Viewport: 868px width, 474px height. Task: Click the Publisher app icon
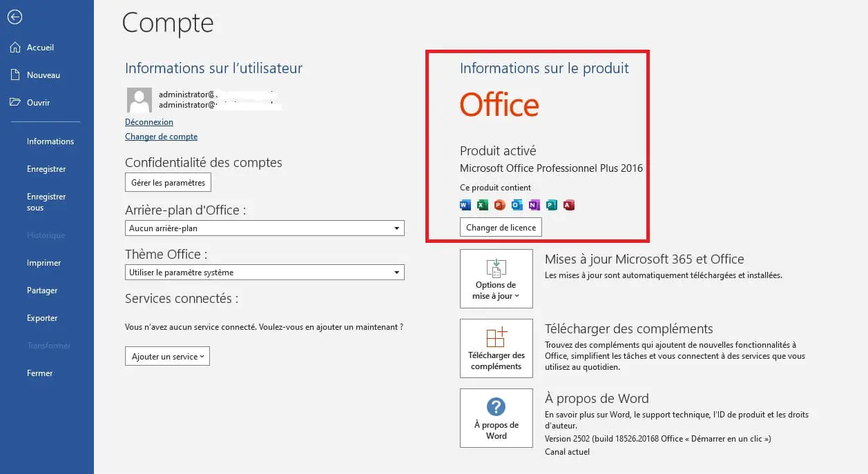[x=552, y=205]
